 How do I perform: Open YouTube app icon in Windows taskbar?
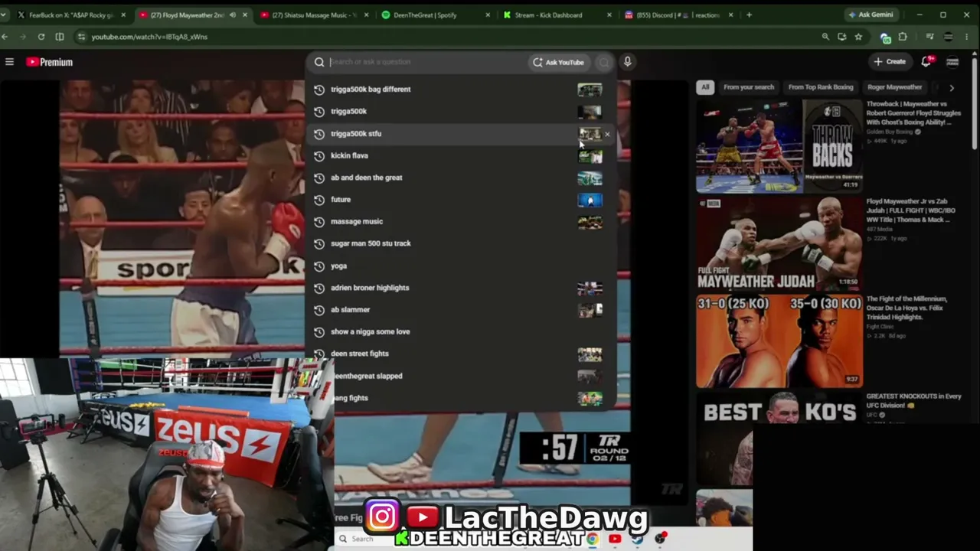[x=615, y=539]
